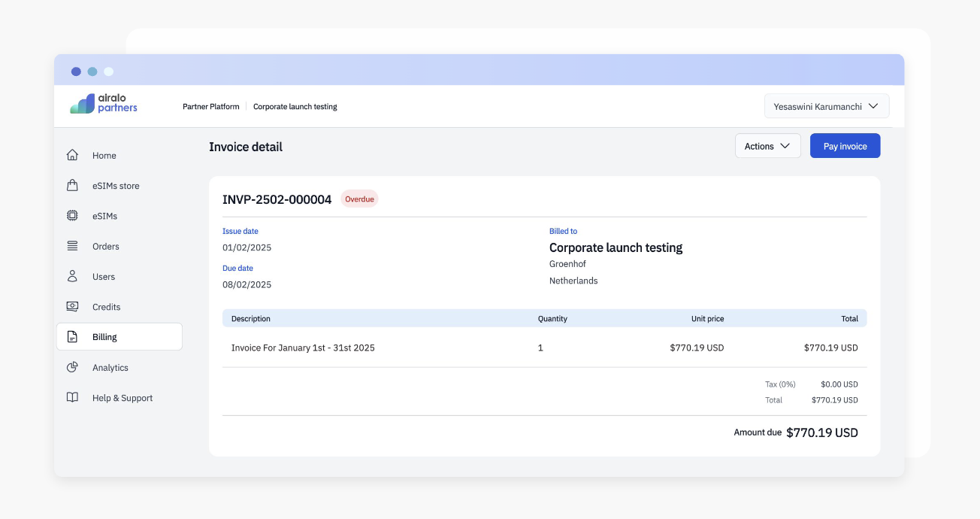Expand the Yesaswini Karumanchi account menu
980x519 pixels.
pos(827,105)
